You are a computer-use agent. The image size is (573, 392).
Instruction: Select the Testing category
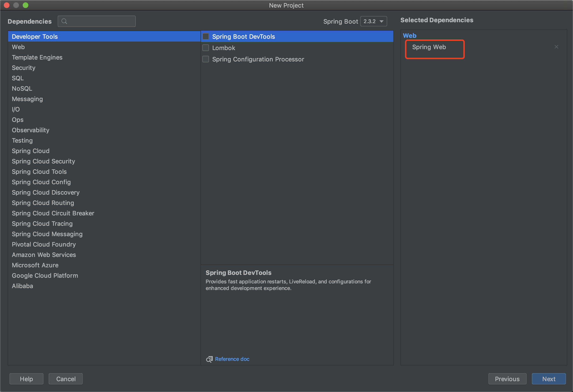point(104,140)
